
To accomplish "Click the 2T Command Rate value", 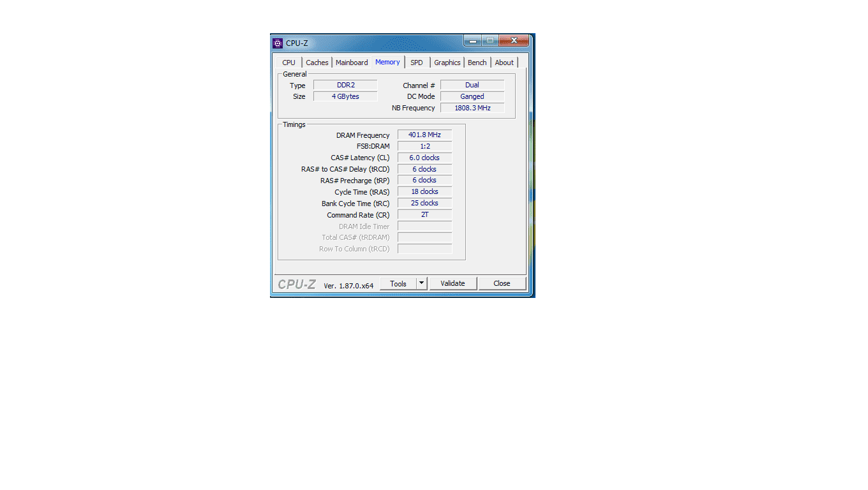I will (424, 214).
